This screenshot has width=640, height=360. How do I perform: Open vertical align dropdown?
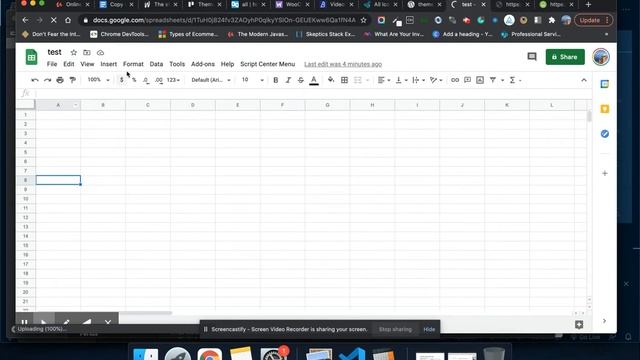pyautogui.click(x=401, y=80)
